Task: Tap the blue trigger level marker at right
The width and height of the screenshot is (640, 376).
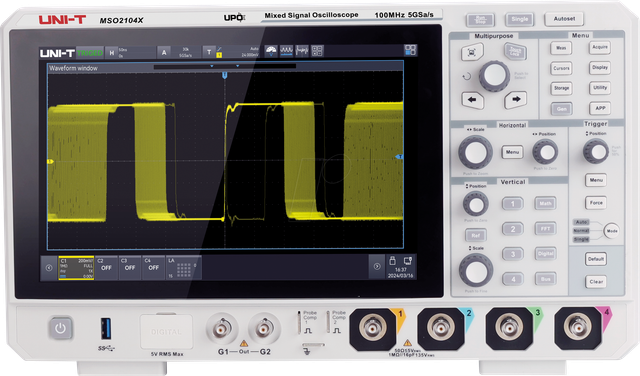Action: pos(400,157)
